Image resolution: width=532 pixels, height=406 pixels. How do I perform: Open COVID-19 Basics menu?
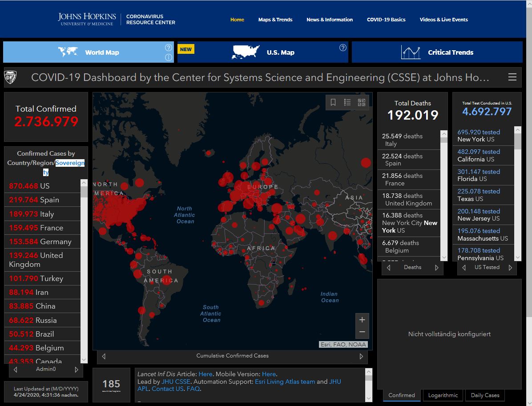(x=386, y=20)
